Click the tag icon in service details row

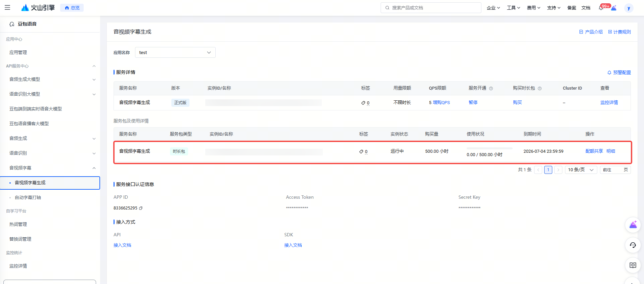pyautogui.click(x=363, y=103)
